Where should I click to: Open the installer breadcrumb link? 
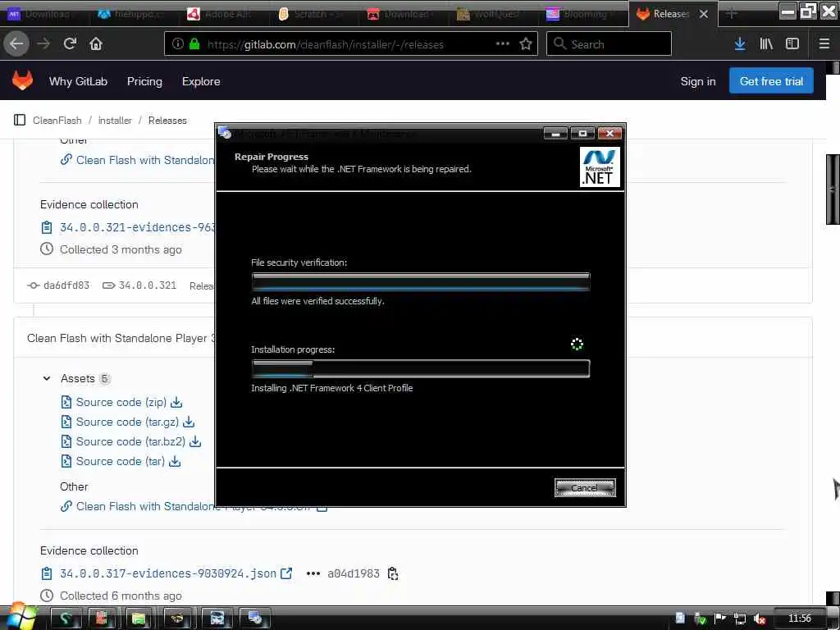click(x=115, y=120)
